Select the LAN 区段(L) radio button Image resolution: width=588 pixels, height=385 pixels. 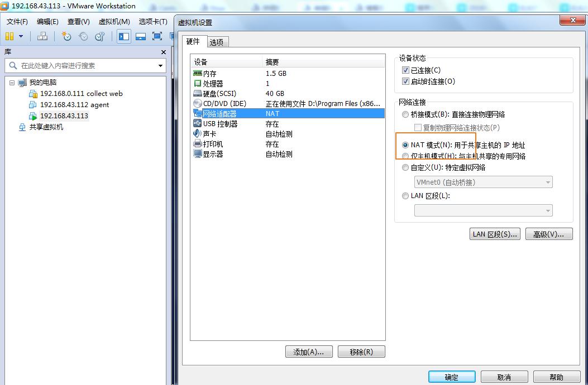click(405, 196)
